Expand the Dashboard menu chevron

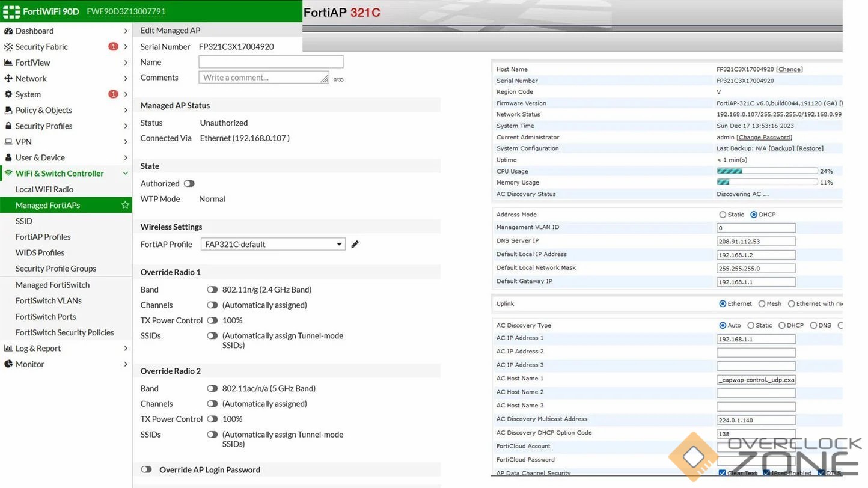point(125,31)
